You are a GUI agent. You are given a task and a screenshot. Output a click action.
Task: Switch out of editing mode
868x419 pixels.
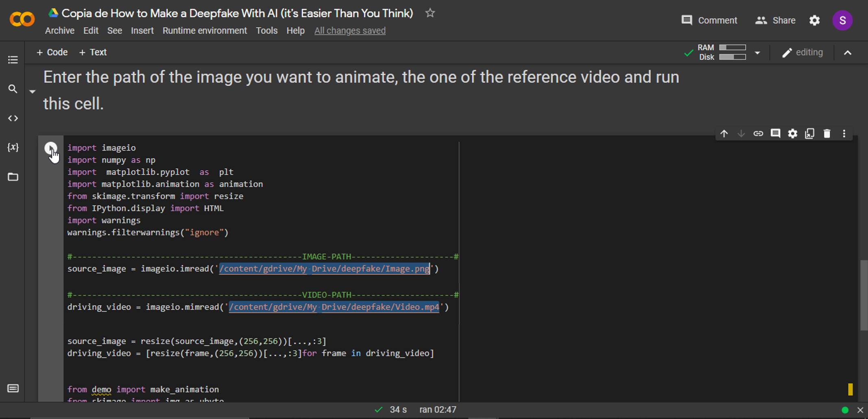[803, 52]
